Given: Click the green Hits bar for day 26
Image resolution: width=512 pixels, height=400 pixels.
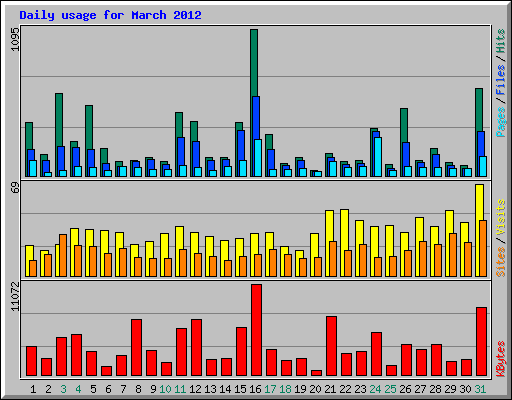Looking at the screenshot, I should (x=404, y=125).
